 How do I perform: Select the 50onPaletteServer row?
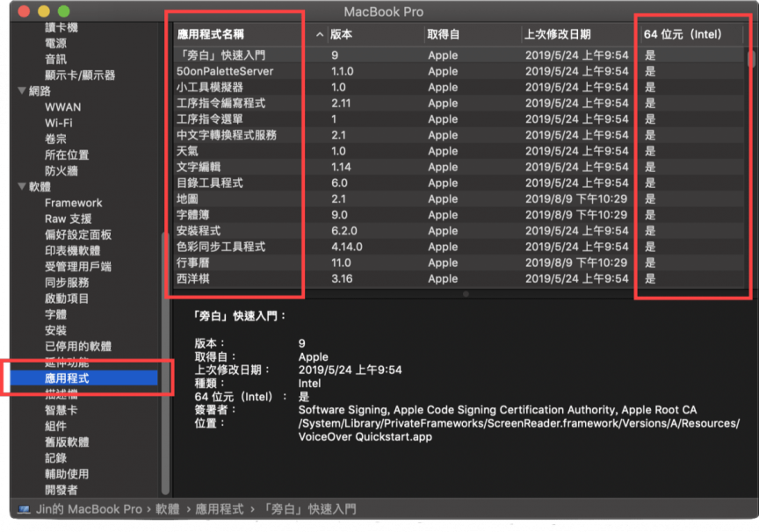pyautogui.click(x=225, y=71)
